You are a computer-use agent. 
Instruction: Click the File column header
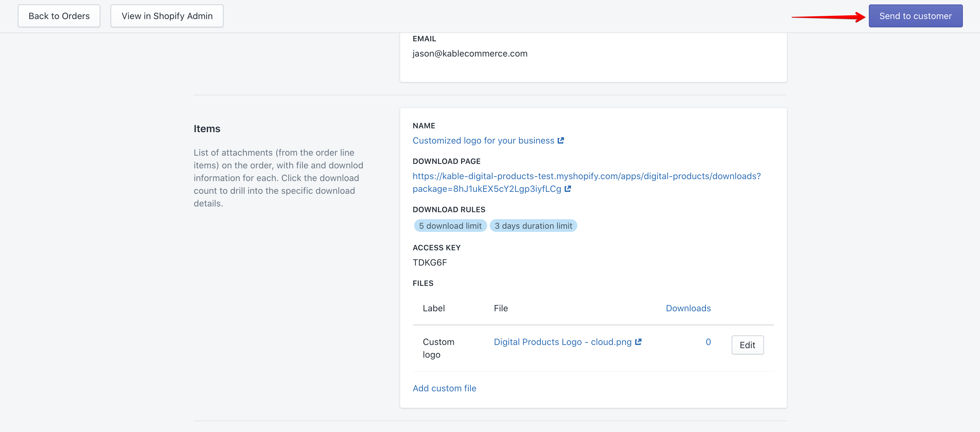pyautogui.click(x=501, y=308)
